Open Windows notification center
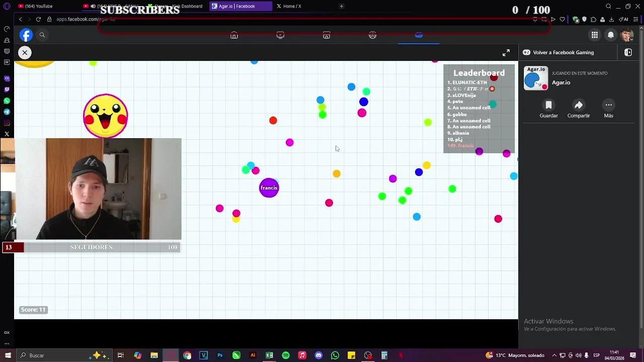 [x=633, y=355]
